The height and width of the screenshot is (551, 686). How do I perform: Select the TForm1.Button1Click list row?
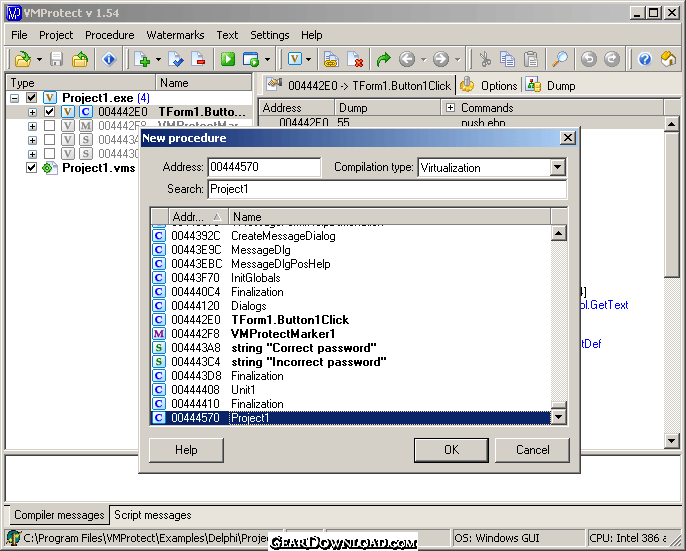click(x=351, y=320)
